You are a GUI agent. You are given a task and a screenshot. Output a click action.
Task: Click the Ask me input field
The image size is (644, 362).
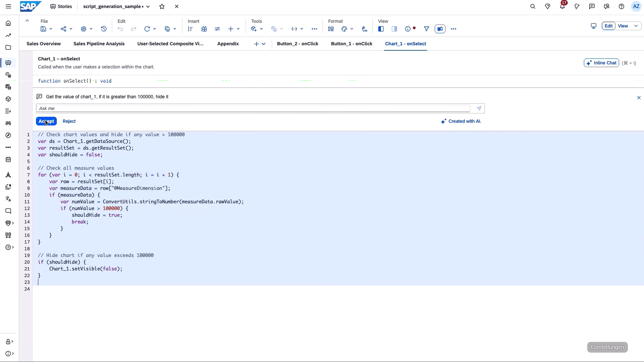click(x=253, y=108)
